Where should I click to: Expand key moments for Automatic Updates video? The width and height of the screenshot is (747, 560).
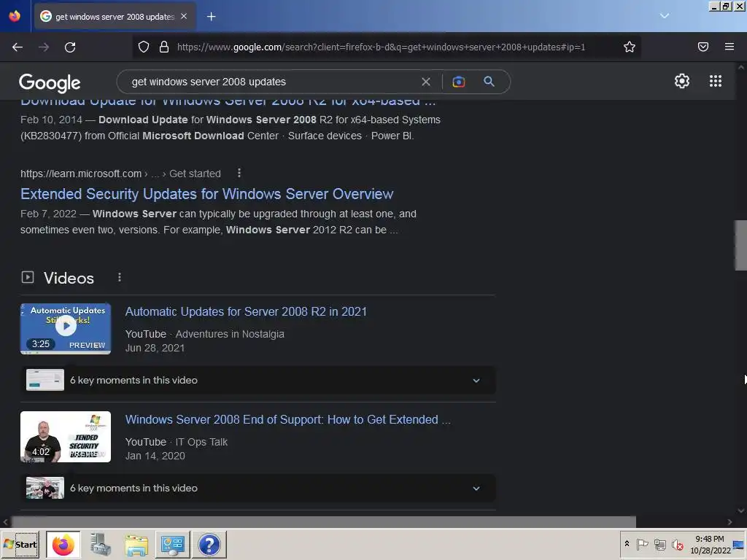(258, 380)
